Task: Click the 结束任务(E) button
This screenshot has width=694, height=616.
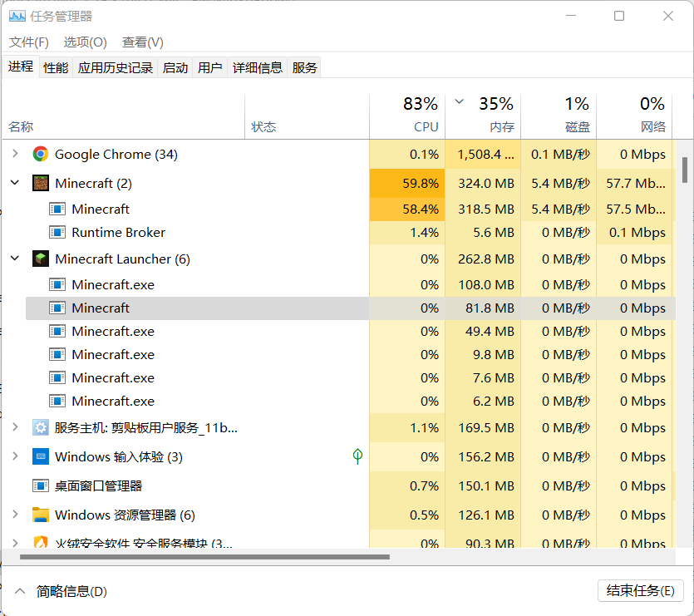Action: 641,591
